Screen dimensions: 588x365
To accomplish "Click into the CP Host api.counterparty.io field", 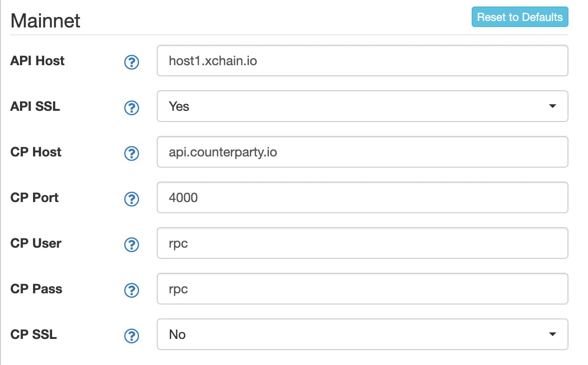I will click(362, 152).
